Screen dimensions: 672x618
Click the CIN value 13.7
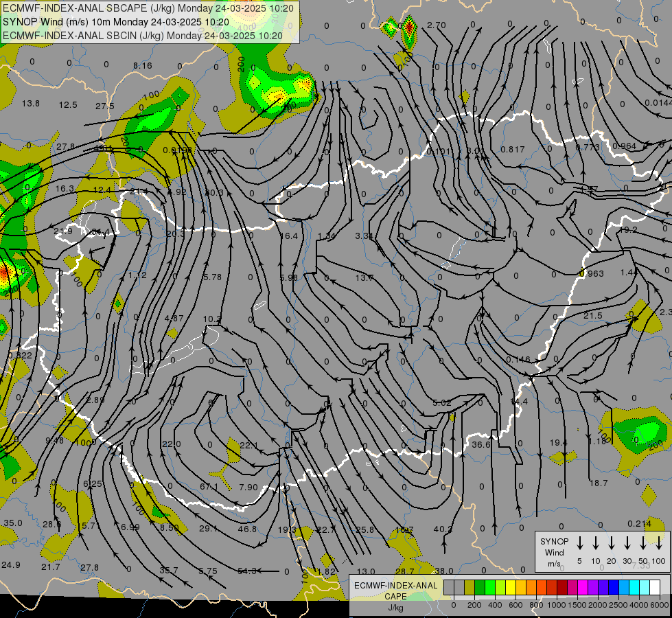[x=364, y=278]
